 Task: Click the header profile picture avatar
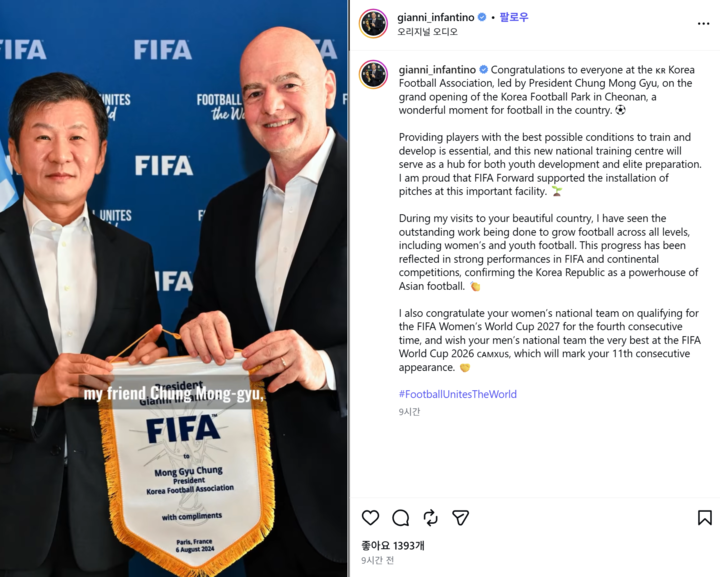(373, 23)
